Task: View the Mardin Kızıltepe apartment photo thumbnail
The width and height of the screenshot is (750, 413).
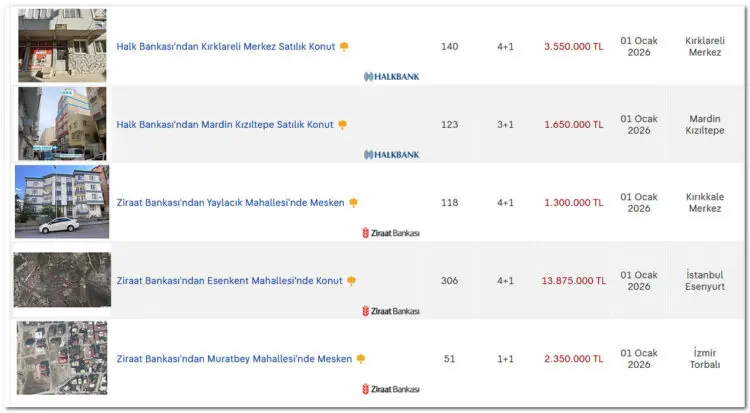Action: (62, 123)
